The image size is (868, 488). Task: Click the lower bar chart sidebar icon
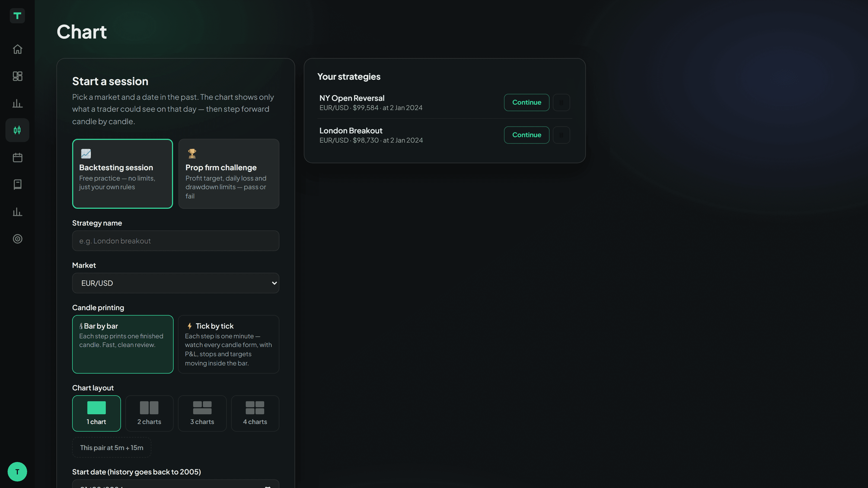click(17, 212)
